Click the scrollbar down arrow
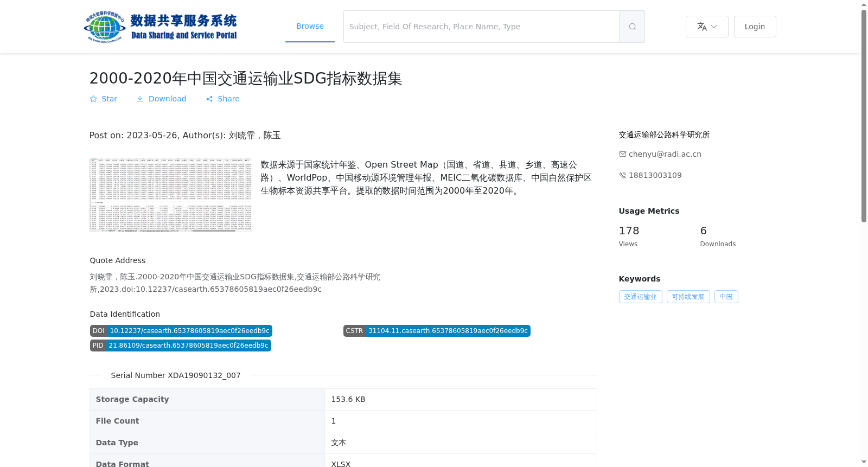The width and height of the screenshot is (868, 467). coord(864,462)
